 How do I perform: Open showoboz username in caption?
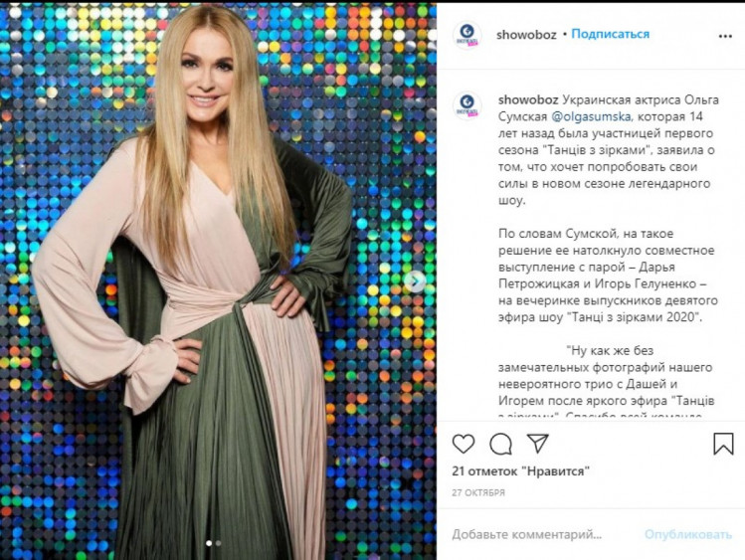(528, 99)
